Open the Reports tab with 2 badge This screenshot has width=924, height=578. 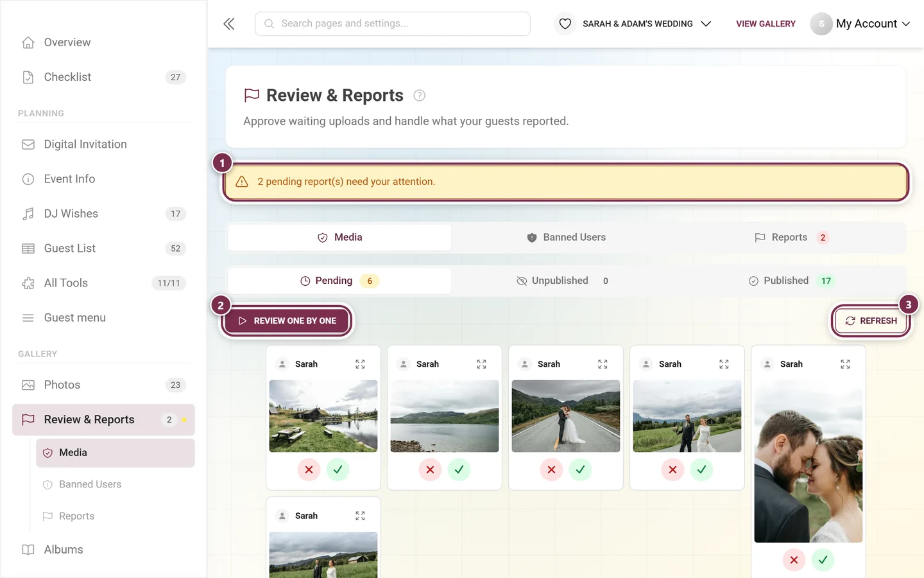click(x=792, y=238)
